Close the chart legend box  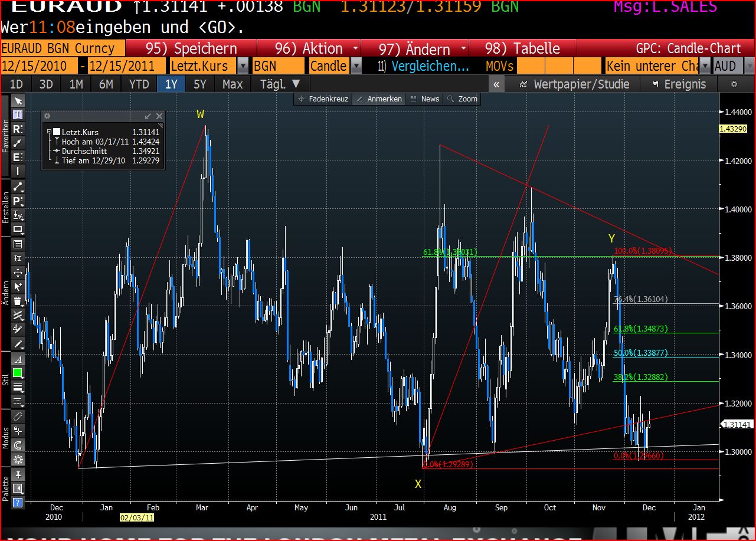tap(159, 116)
